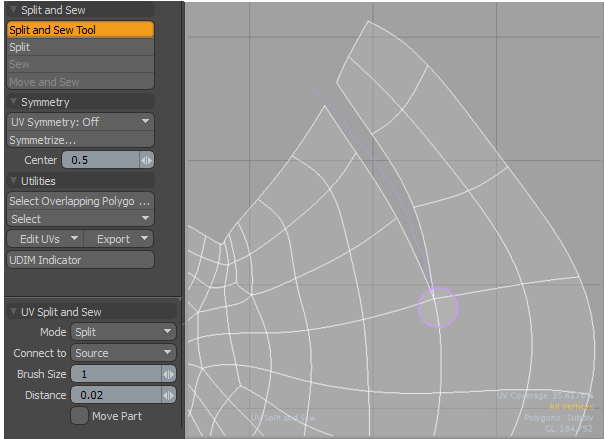Click the Split command
604x439 pixels.
(80, 47)
